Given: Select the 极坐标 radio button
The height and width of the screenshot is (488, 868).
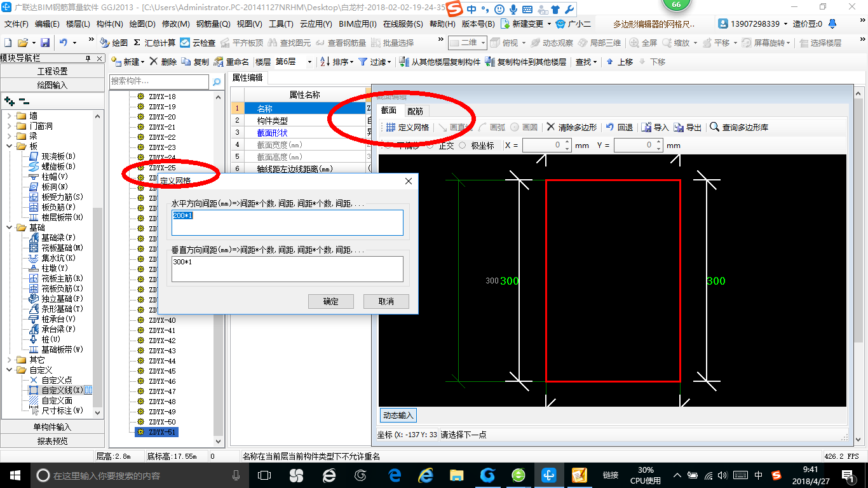Looking at the screenshot, I should [462, 145].
